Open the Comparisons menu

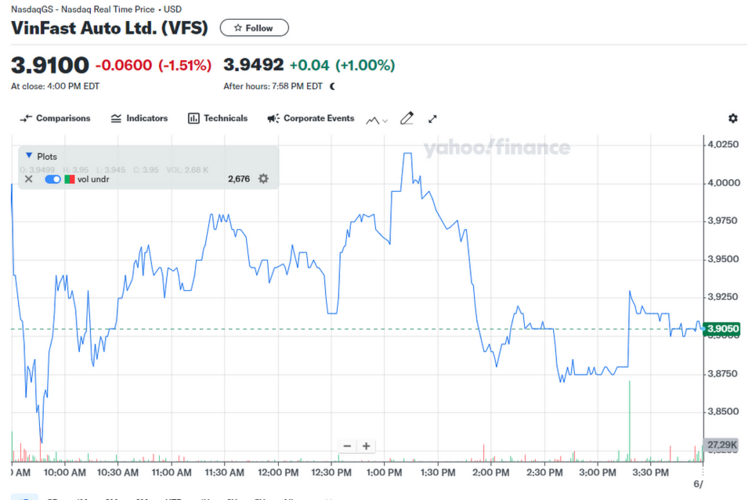[55, 118]
